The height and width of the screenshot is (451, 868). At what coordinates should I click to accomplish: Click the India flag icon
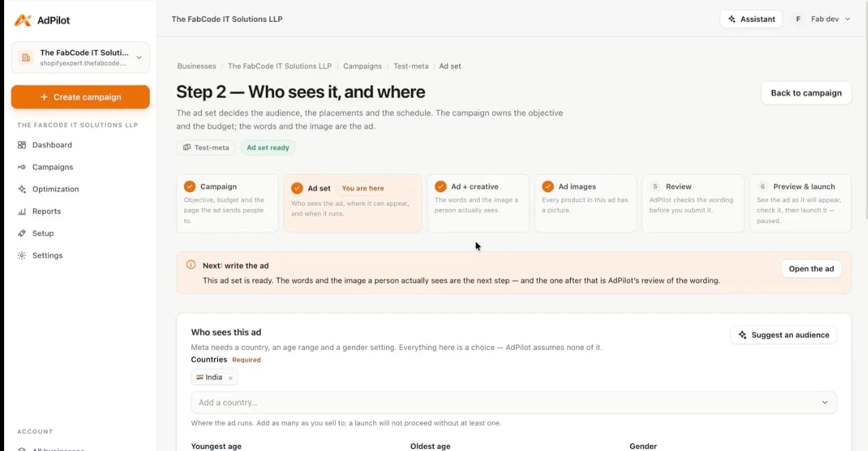pyautogui.click(x=200, y=377)
